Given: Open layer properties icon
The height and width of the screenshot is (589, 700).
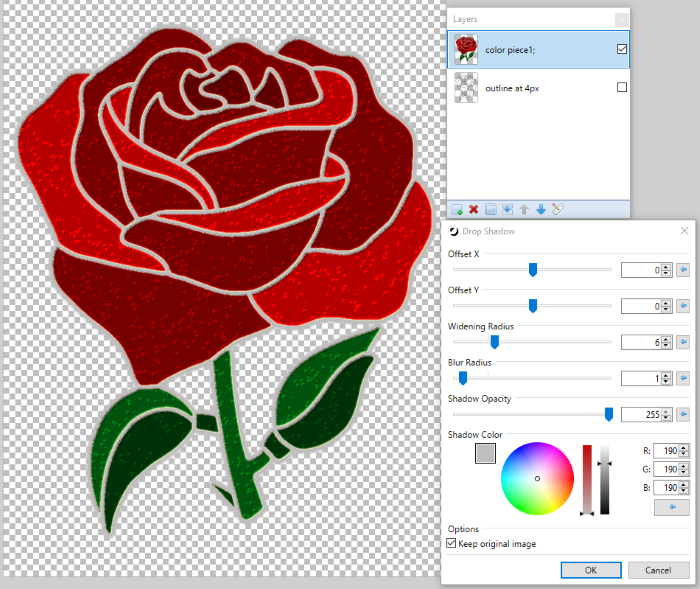Looking at the screenshot, I should [x=558, y=209].
